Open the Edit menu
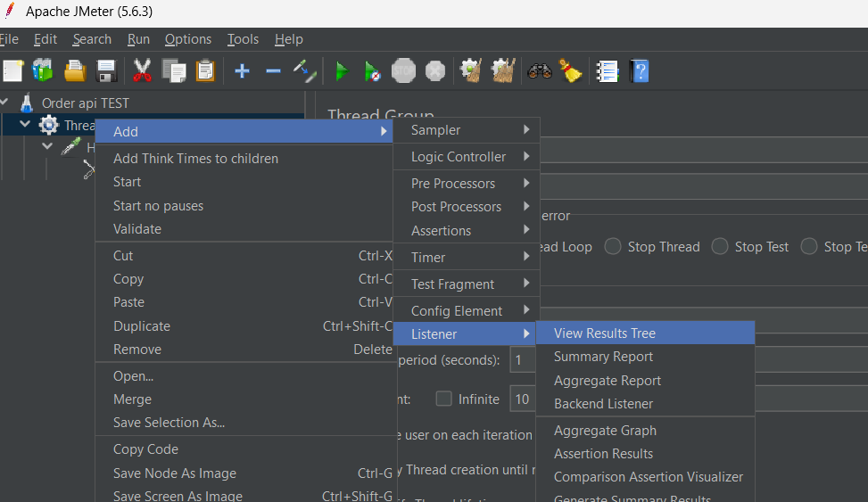Image resolution: width=868 pixels, height=502 pixels. pos(45,39)
